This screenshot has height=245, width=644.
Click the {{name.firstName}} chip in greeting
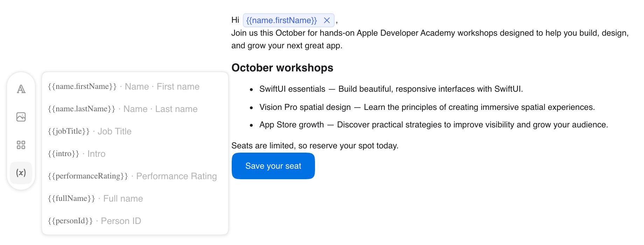(281, 20)
